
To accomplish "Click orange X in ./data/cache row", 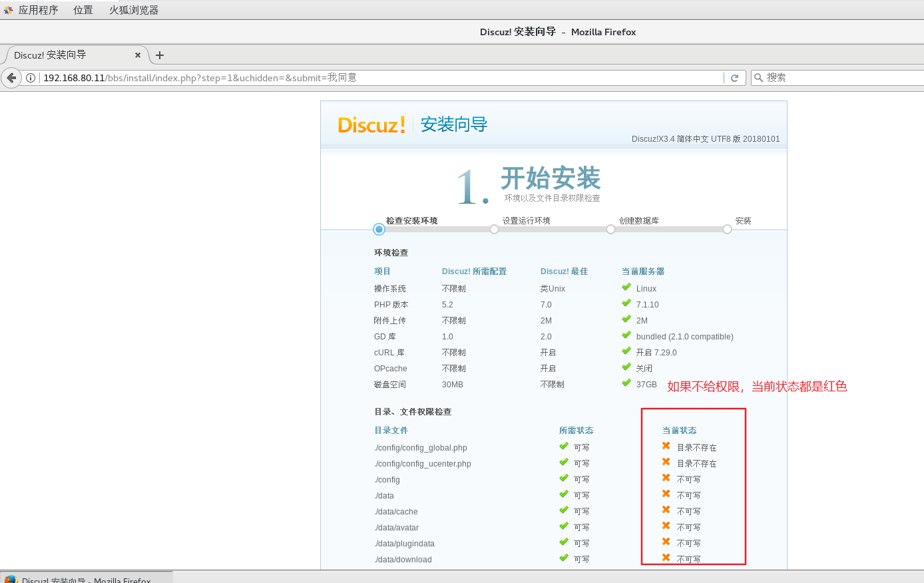I will tap(666, 510).
